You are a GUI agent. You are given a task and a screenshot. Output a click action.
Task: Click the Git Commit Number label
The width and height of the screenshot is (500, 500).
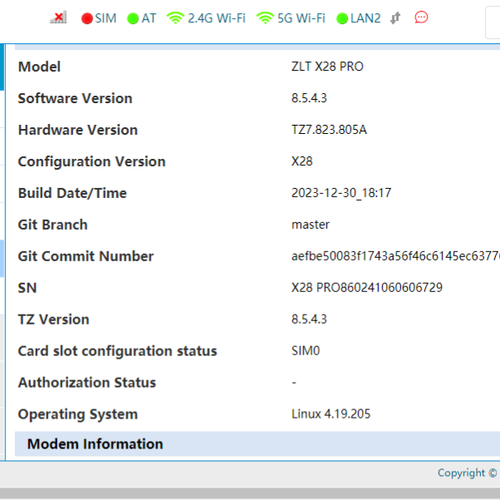click(86, 256)
